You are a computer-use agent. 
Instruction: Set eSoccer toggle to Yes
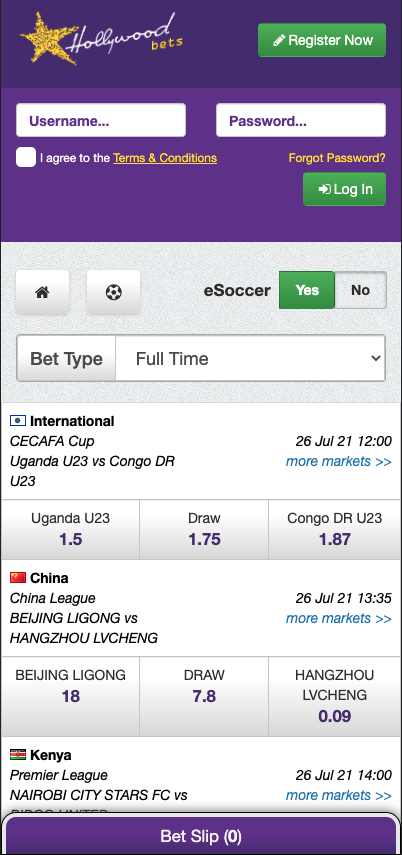(307, 290)
